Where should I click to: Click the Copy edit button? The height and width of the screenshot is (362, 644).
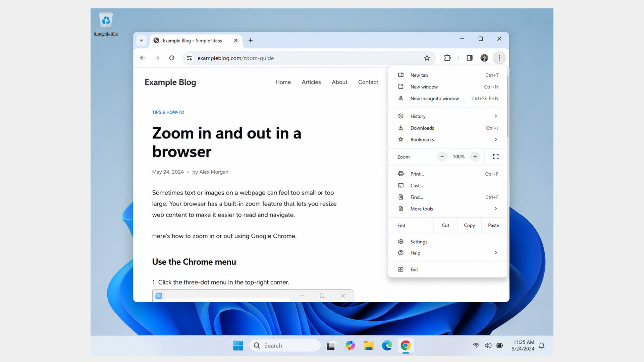click(469, 226)
